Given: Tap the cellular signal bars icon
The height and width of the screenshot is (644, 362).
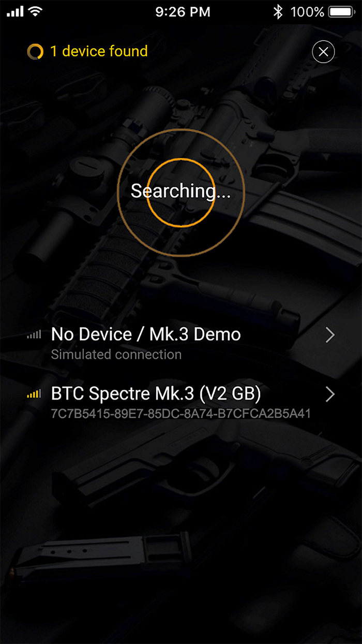Looking at the screenshot, I should pyautogui.click(x=15, y=11).
